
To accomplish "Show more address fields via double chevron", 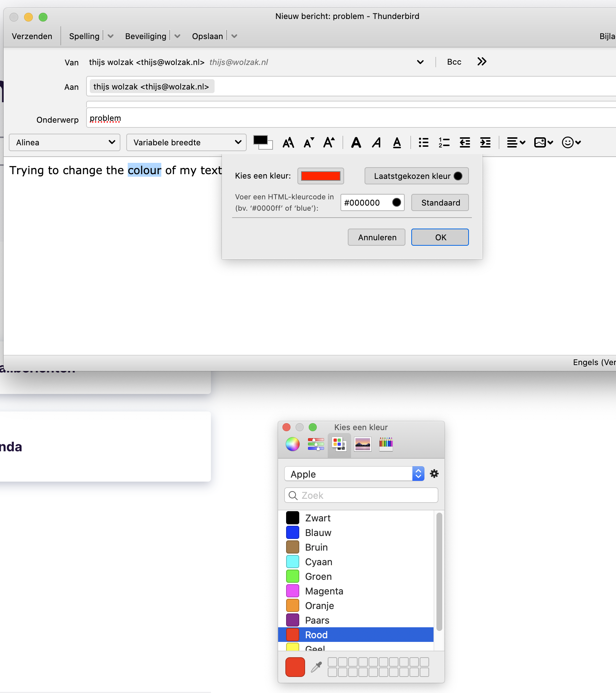I will (x=482, y=61).
